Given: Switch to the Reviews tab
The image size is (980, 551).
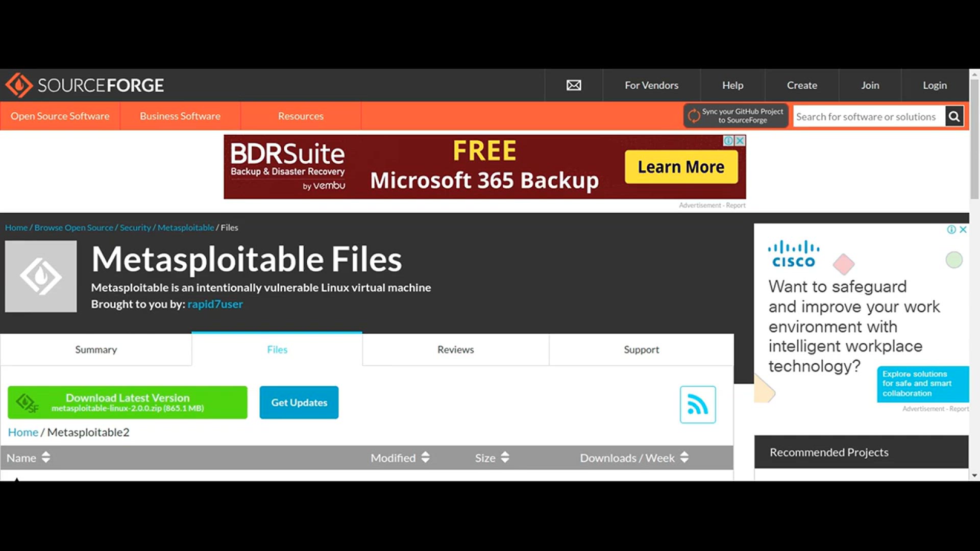Looking at the screenshot, I should [455, 349].
